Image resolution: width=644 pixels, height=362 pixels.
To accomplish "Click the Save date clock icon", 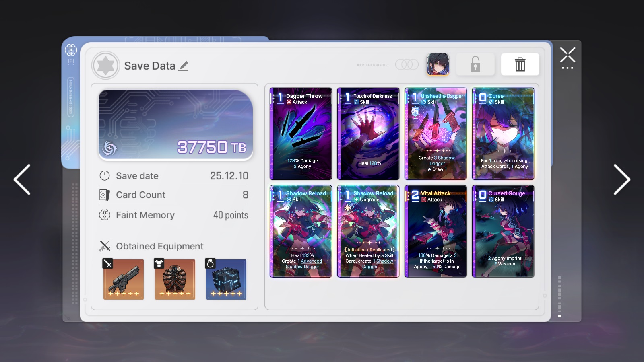I will (x=105, y=175).
